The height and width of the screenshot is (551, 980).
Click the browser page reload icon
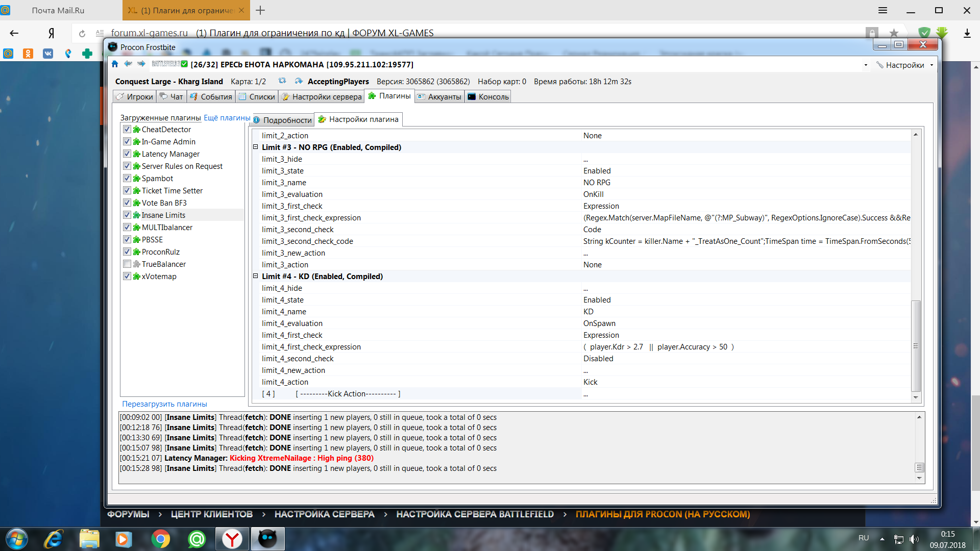click(x=82, y=33)
